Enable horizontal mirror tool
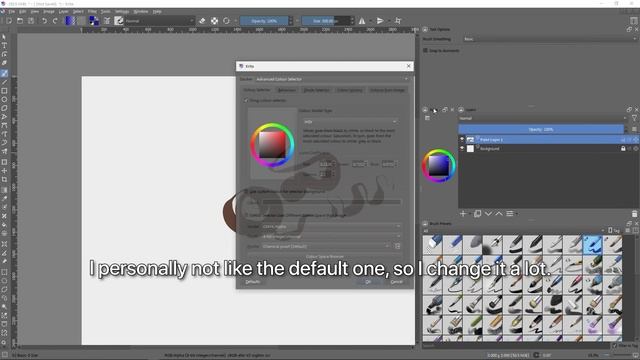 click(362, 21)
